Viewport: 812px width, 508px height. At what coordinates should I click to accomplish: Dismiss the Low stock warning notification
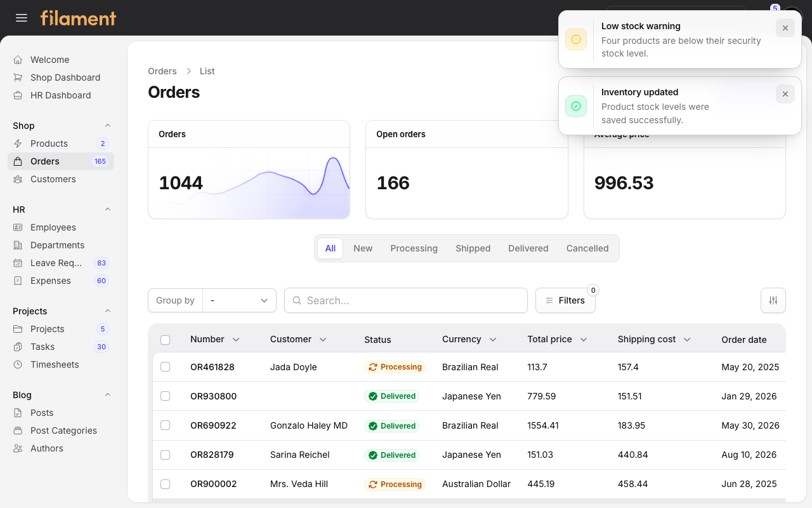[x=785, y=28]
